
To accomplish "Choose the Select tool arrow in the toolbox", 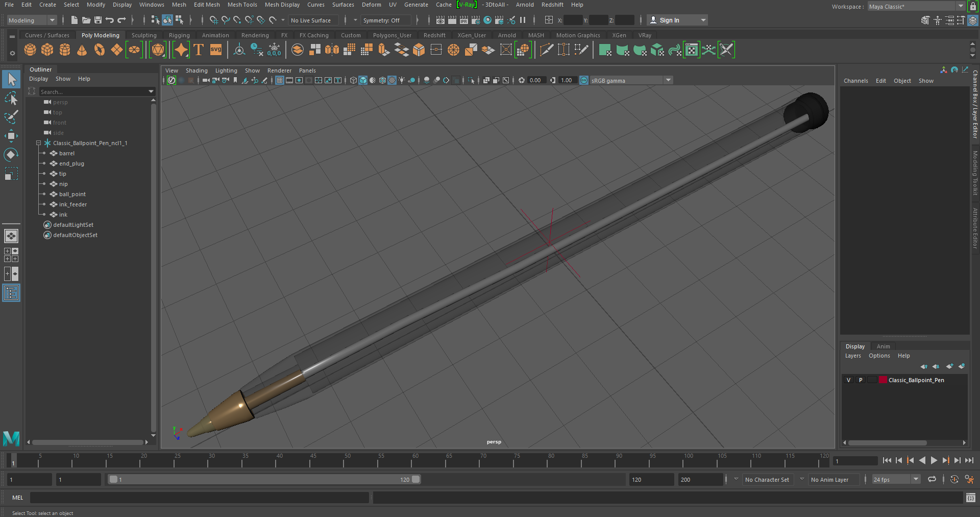I will coord(11,79).
